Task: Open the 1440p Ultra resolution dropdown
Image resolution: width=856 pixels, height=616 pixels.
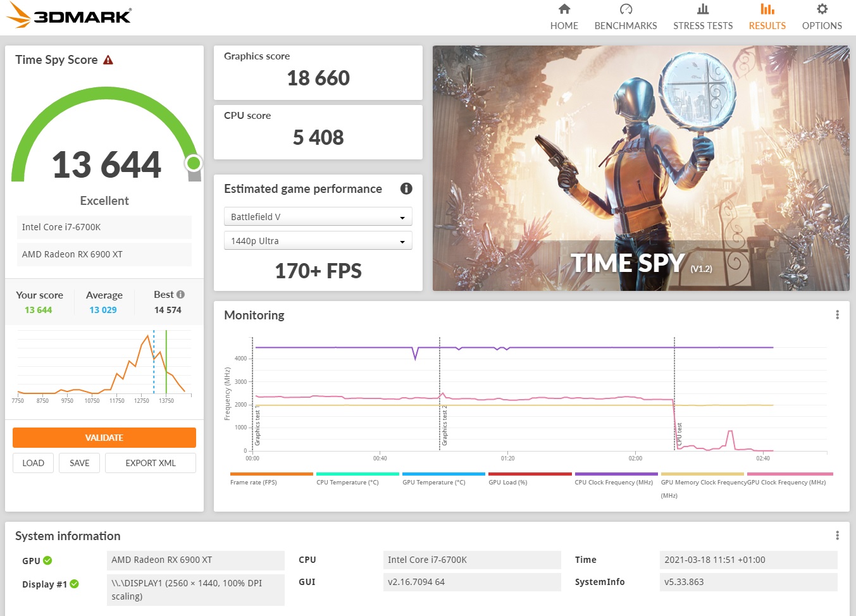Action: coord(318,240)
